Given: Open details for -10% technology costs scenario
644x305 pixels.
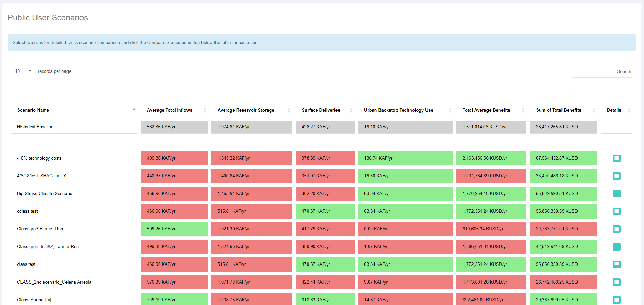Looking at the screenshot, I should tap(616, 158).
